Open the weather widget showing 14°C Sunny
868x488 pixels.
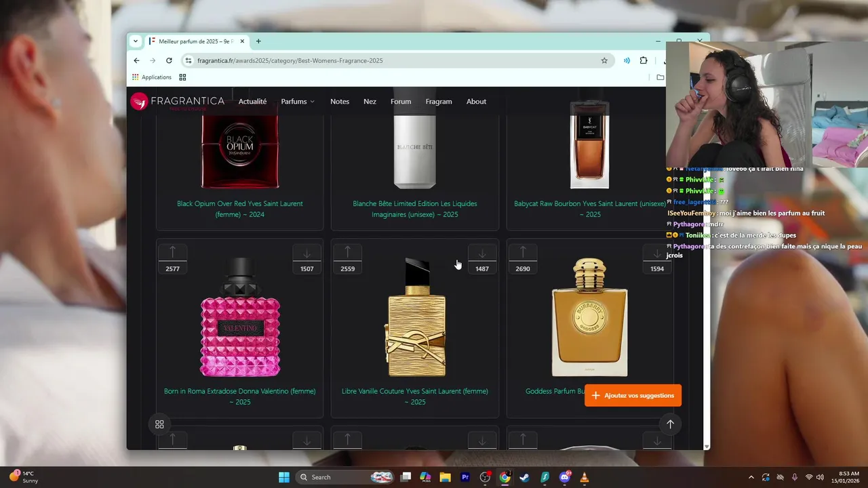(24, 477)
